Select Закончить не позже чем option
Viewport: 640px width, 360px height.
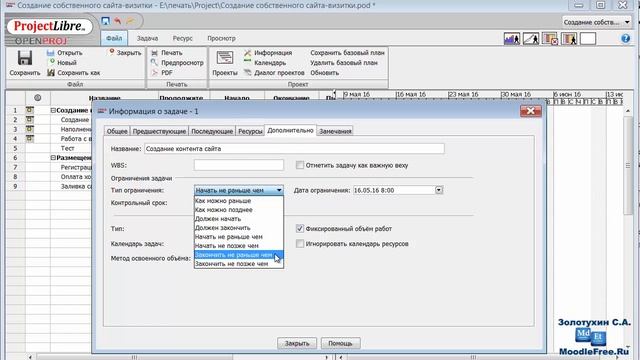239,264
